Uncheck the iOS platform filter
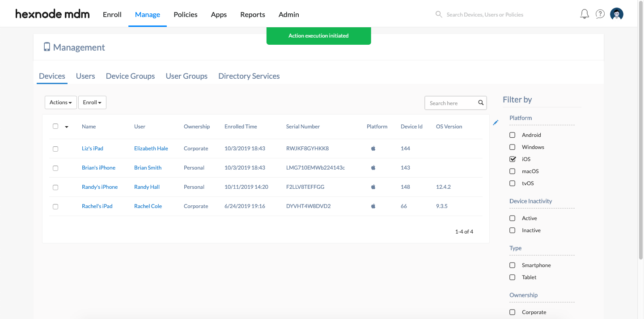This screenshot has width=644, height=319. pos(513,159)
